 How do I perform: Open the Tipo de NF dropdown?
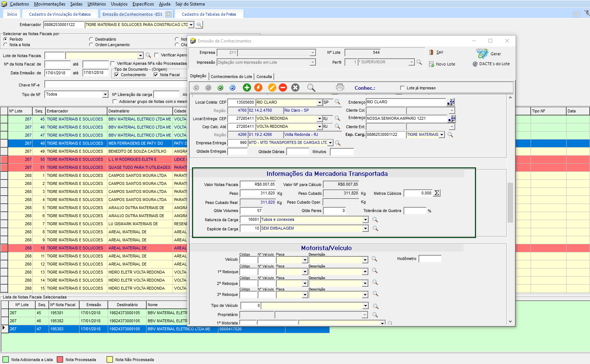pos(105,94)
